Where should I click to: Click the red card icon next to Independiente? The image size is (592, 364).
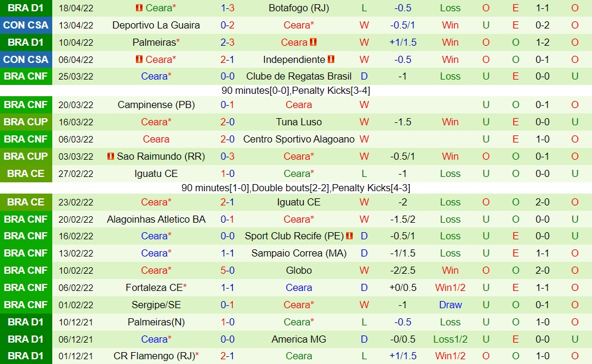[x=331, y=59]
